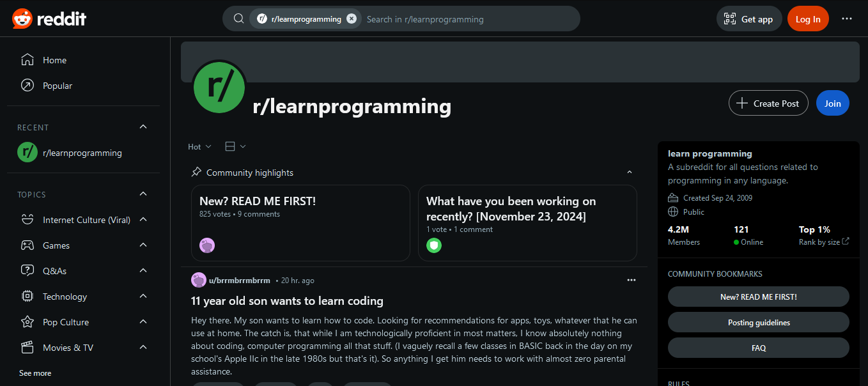The image size is (868, 386).
Task: Click the 825 votes • 9 comments text
Action: [240, 214]
